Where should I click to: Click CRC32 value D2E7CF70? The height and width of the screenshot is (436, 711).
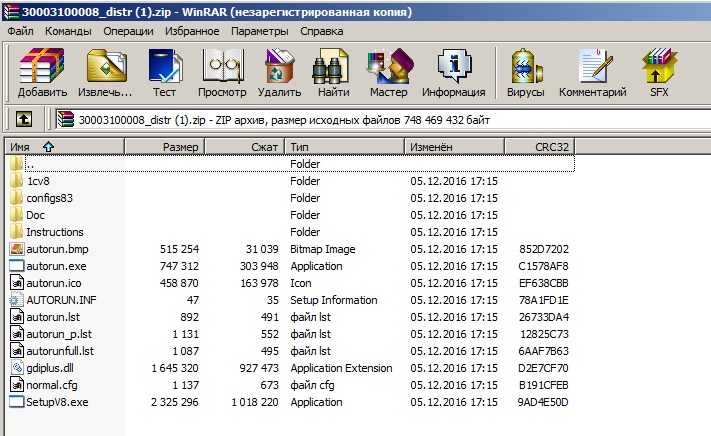tap(543, 368)
